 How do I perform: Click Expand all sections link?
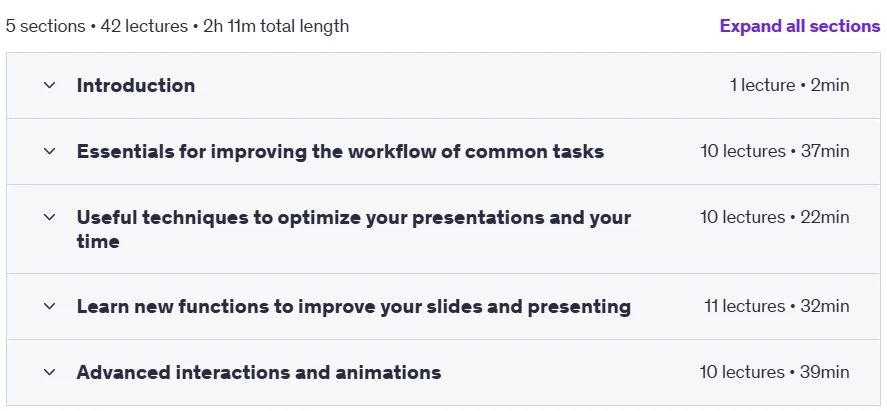pos(800,26)
